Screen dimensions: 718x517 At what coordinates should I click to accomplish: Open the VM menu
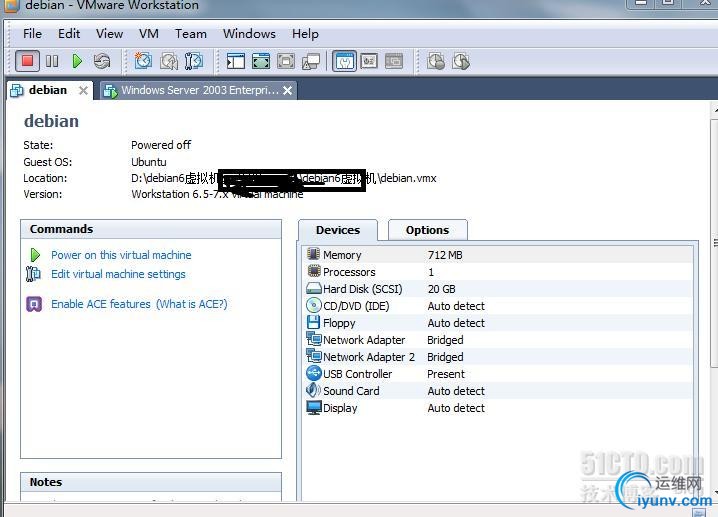pos(149,34)
